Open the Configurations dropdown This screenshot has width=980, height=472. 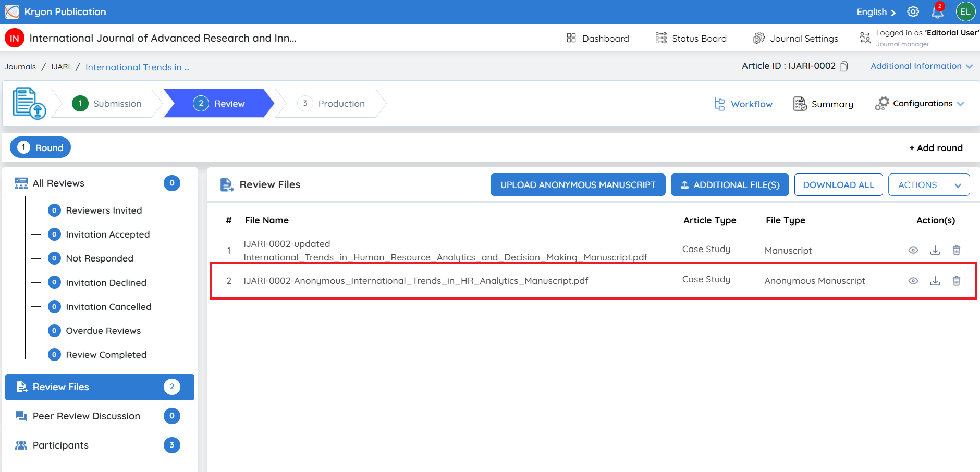(x=920, y=104)
